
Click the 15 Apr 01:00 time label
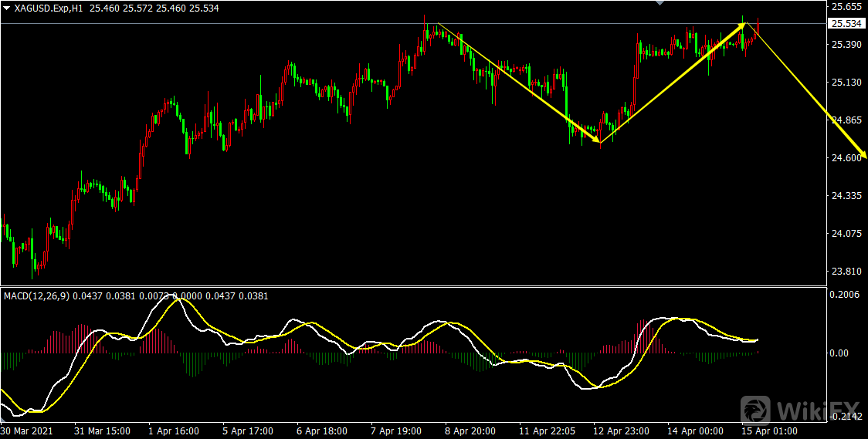click(768, 431)
